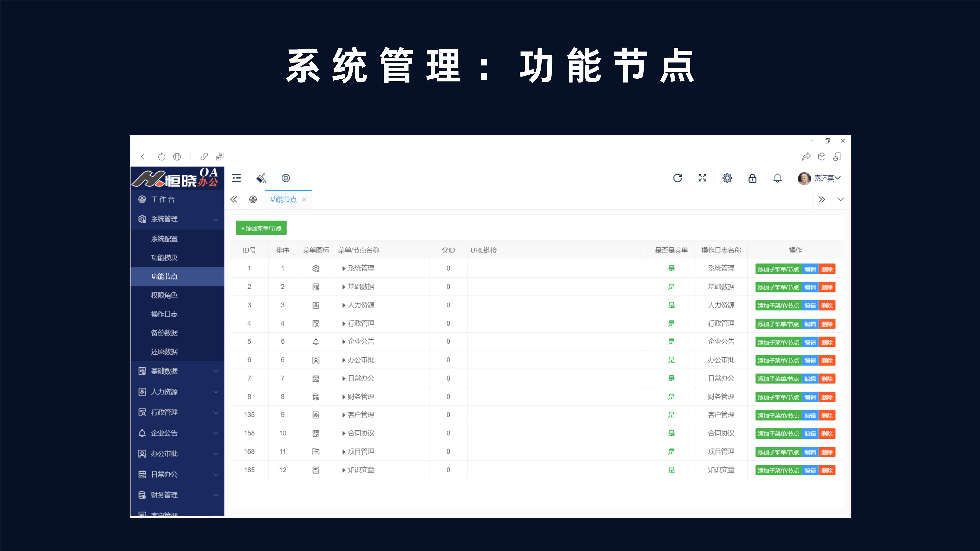
Task: Click the user avatar picture
Action: 804,178
